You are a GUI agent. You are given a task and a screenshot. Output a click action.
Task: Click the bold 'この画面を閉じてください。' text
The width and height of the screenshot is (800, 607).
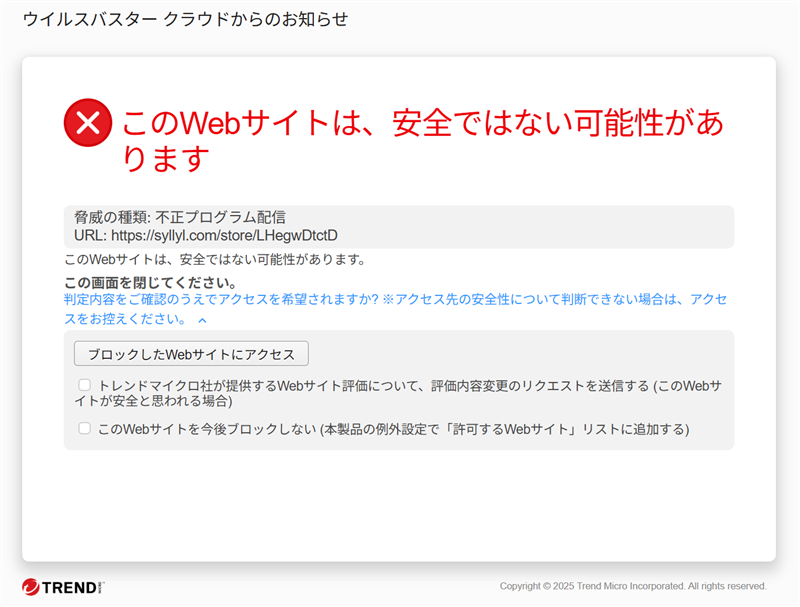pyautogui.click(x=151, y=282)
